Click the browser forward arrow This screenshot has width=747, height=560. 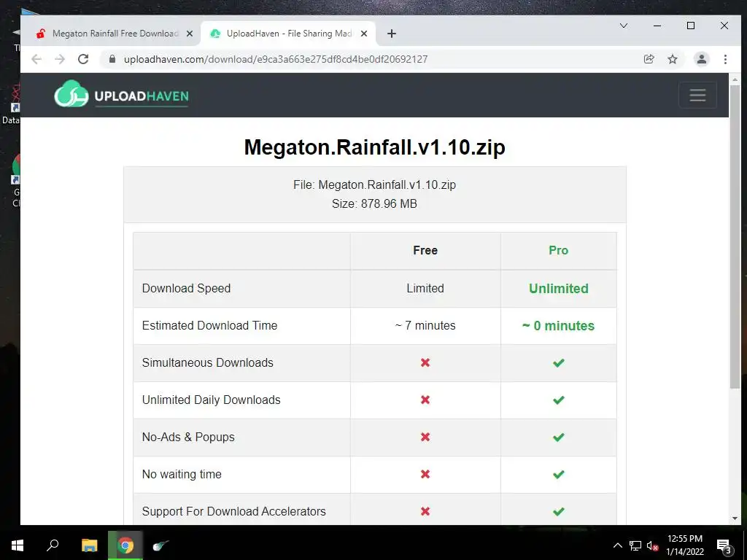tap(60, 59)
